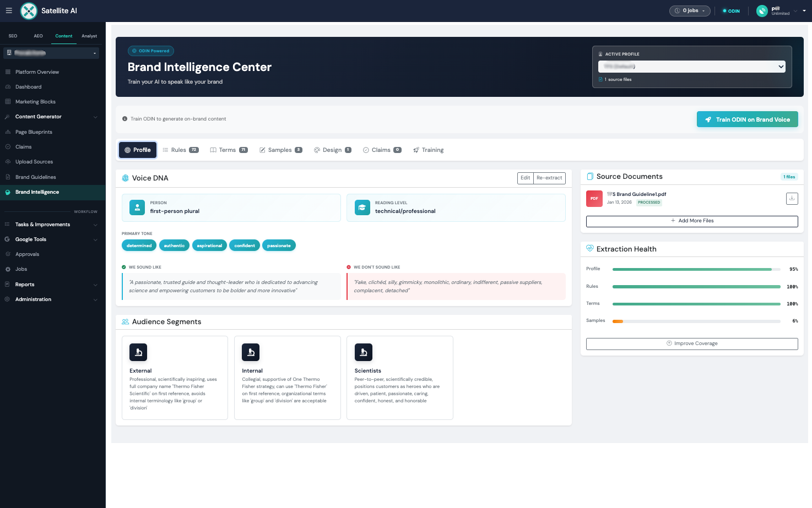Click the Reading Level graduation cap icon

tap(362, 207)
